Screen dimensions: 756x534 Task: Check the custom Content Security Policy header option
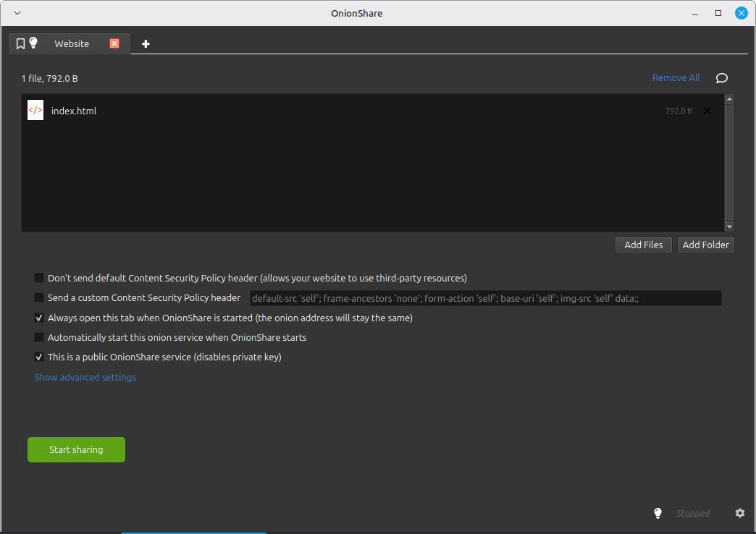tap(38, 297)
